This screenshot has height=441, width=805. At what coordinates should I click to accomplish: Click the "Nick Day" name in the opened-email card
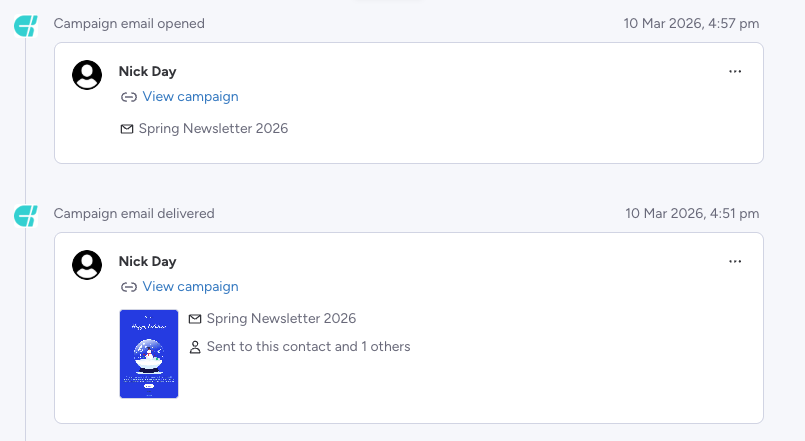tap(147, 72)
